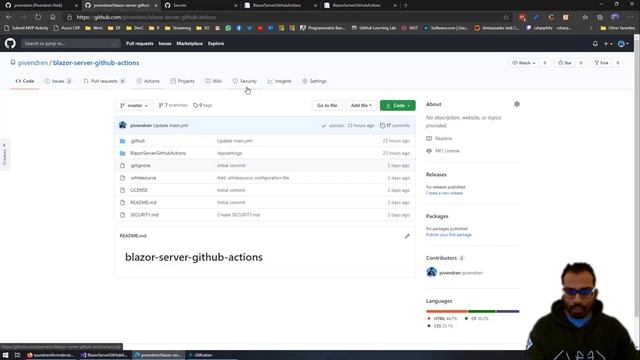
Task: Open the 0 tags link
Action: [x=202, y=105]
